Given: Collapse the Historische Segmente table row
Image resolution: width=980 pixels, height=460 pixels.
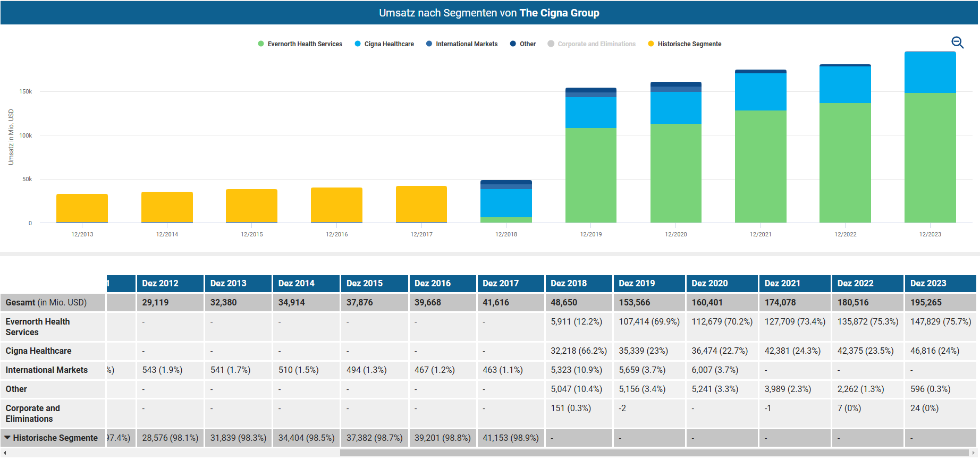Looking at the screenshot, I should (x=7, y=438).
